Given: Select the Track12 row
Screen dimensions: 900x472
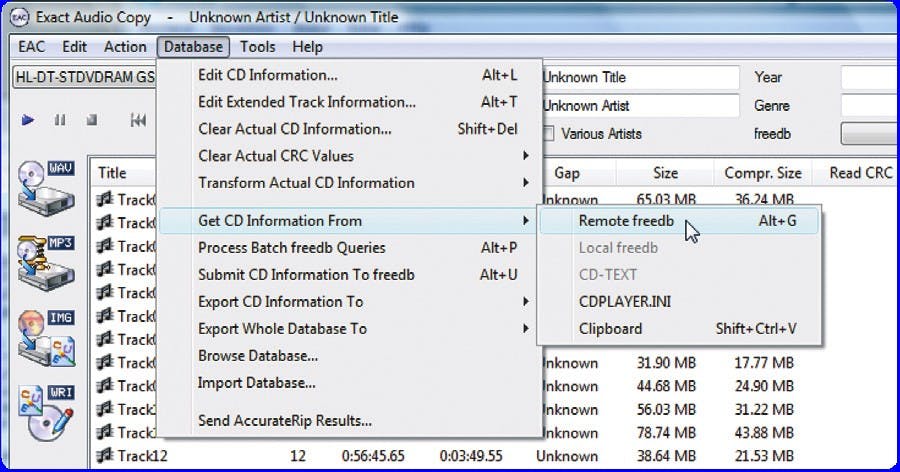Looking at the screenshot, I should click(x=494, y=456).
